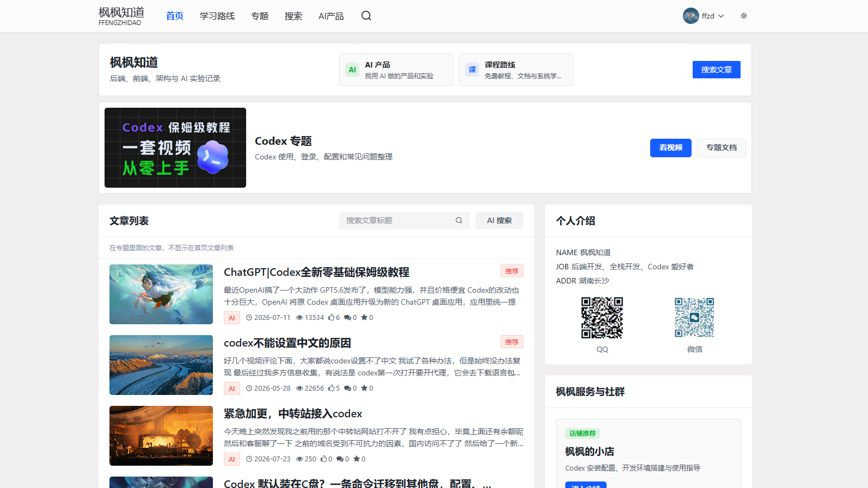Viewport: 868px width, 488px height.
Task: Click the AI tag under ChatGPT|Codex article
Action: click(232, 318)
